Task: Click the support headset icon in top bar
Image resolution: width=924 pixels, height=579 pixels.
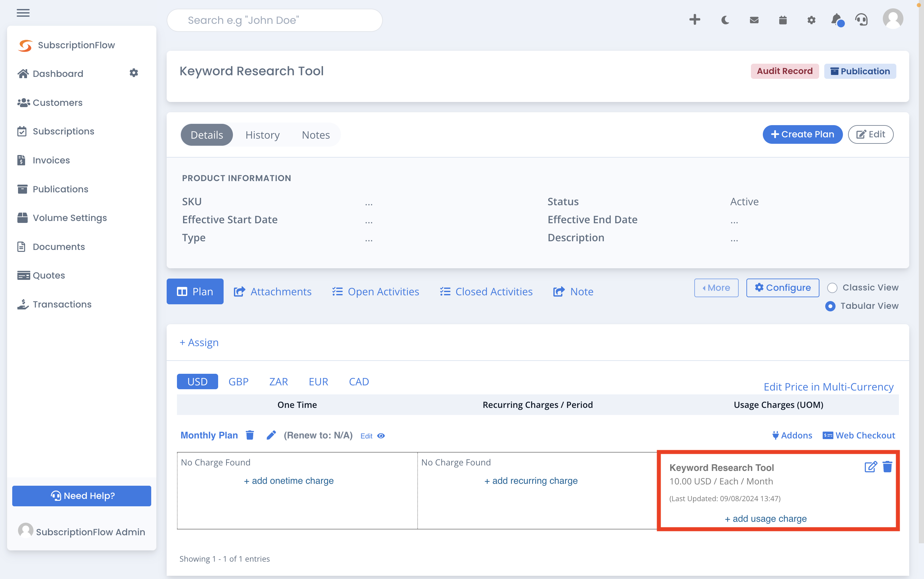Action: tap(862, 20)
